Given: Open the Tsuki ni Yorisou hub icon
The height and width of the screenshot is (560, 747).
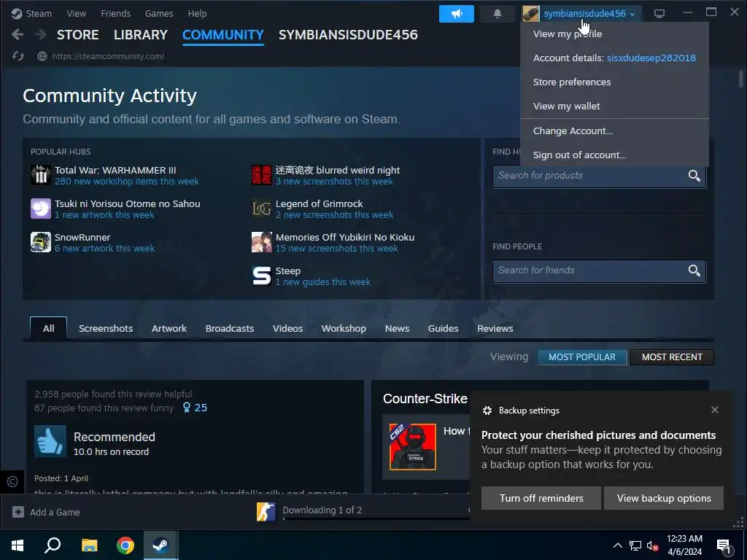Looking at the screenshot, I should (41, 209).
